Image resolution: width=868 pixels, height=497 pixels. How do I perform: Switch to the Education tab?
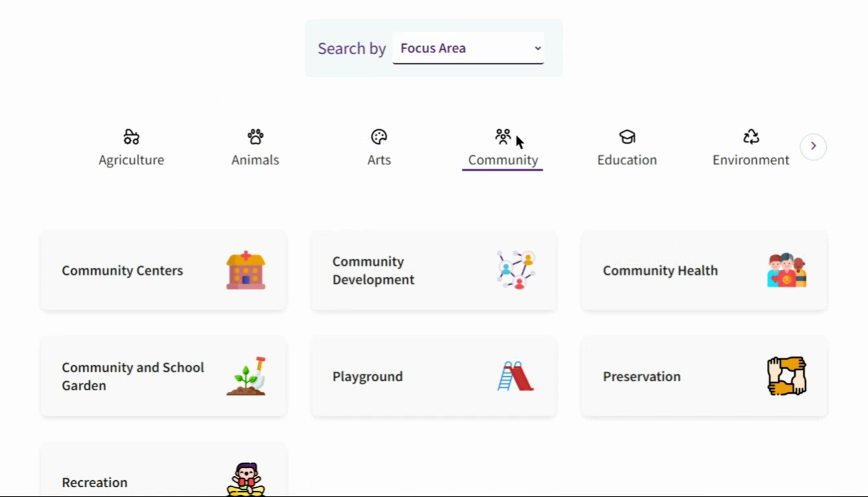click(x=627, y=160)
